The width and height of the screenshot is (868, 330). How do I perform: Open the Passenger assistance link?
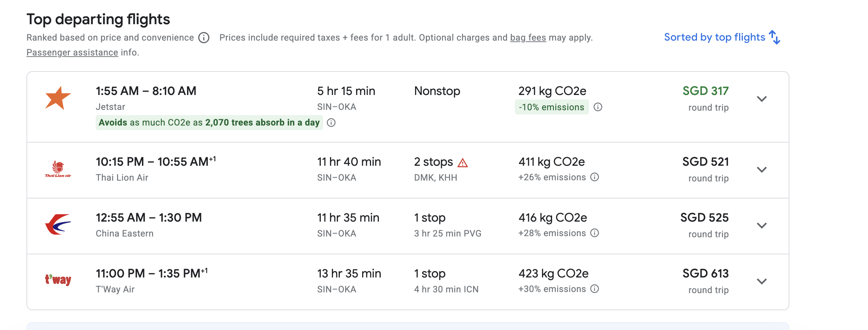pyautogui.click(x=72, y=53)
